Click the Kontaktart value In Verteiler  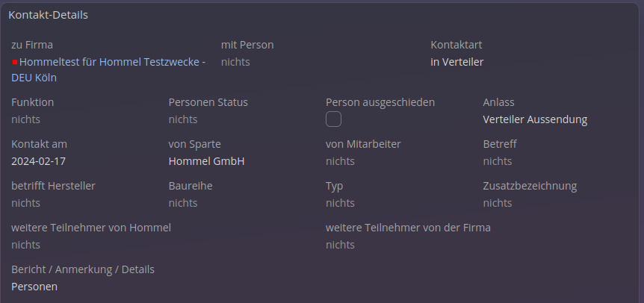[x=456, y=62]
